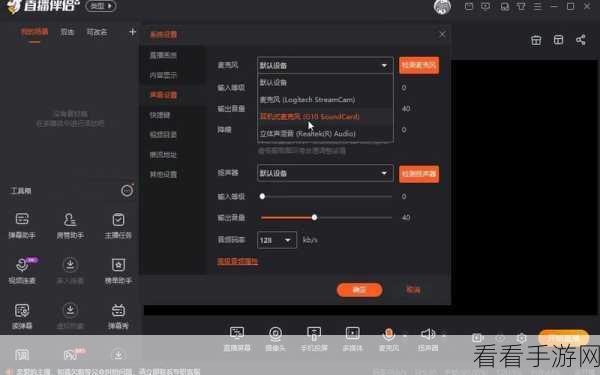This screenshot has height=375, width=600.
Task: Click the orange detect speaker button
Action: (x=419, y=174)
